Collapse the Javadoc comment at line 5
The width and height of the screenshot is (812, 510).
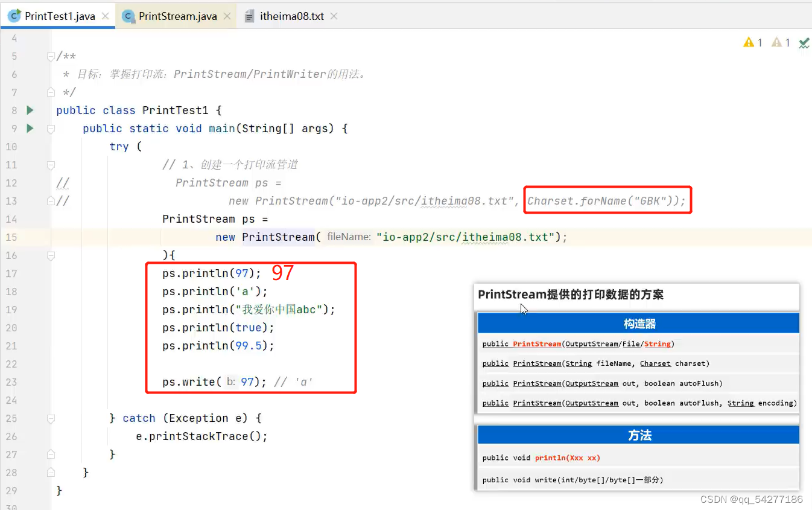pyautogui.click(x=51, y=56)
